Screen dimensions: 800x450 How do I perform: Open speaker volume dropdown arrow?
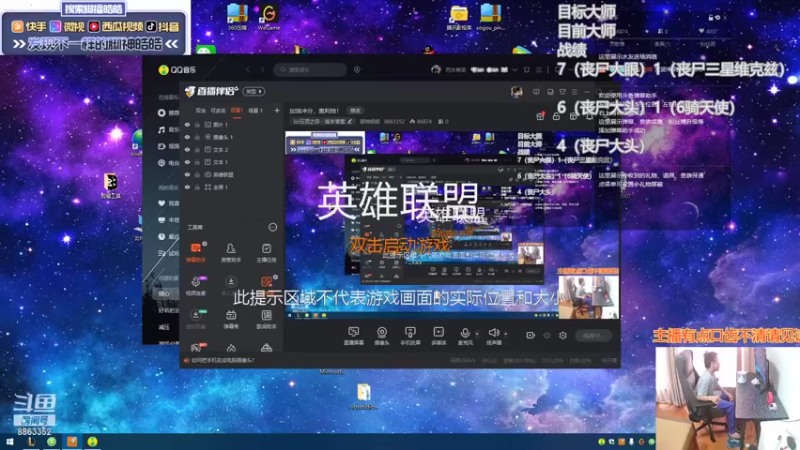[x=506, y=334]
